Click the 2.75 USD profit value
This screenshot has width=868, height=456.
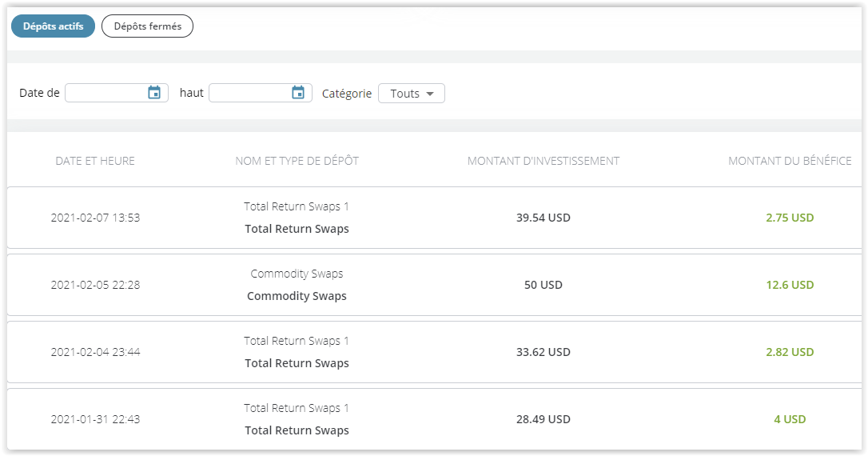[790, 218]
